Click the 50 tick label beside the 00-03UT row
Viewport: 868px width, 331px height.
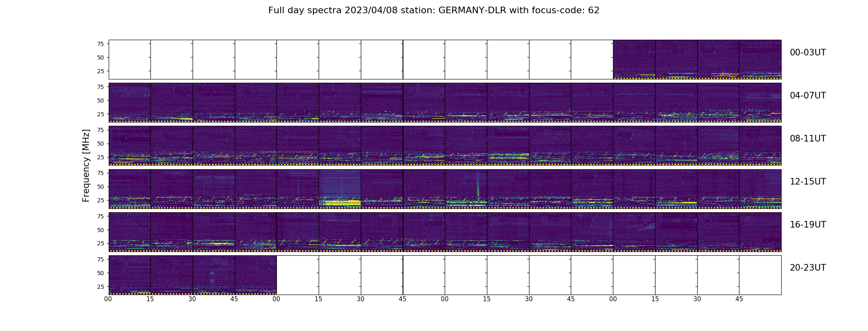100,58
